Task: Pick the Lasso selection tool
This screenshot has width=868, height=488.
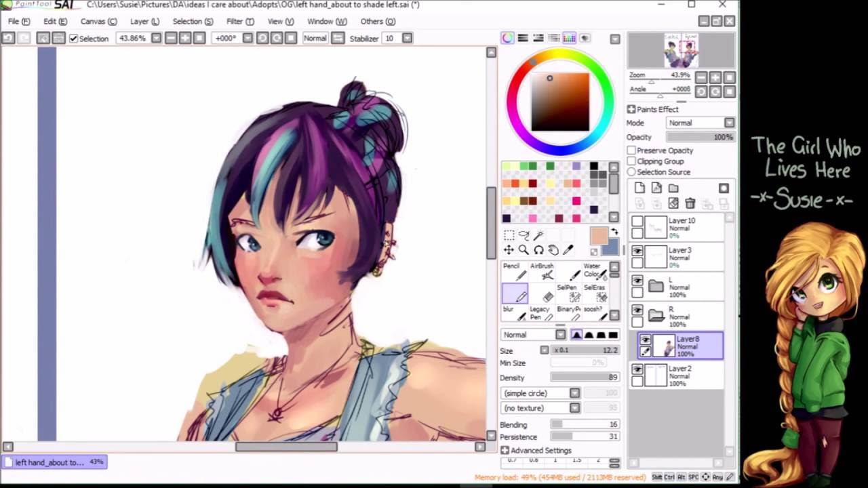Action: [x=524, y=235]
